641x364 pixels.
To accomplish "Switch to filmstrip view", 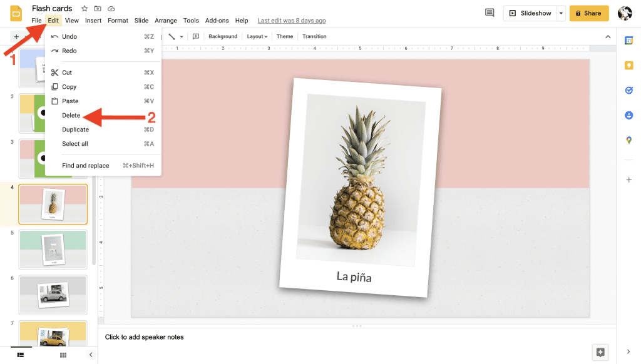I will tap(21, 355).
